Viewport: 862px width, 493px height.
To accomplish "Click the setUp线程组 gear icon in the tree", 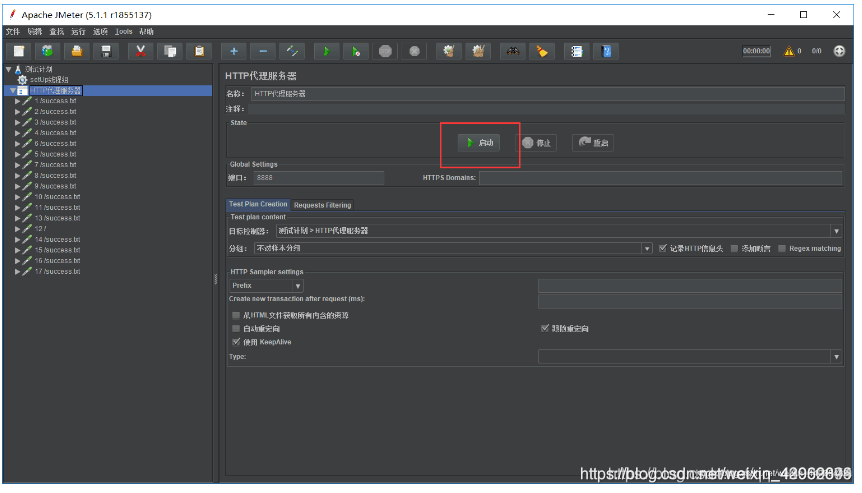I will pos(23,80).
